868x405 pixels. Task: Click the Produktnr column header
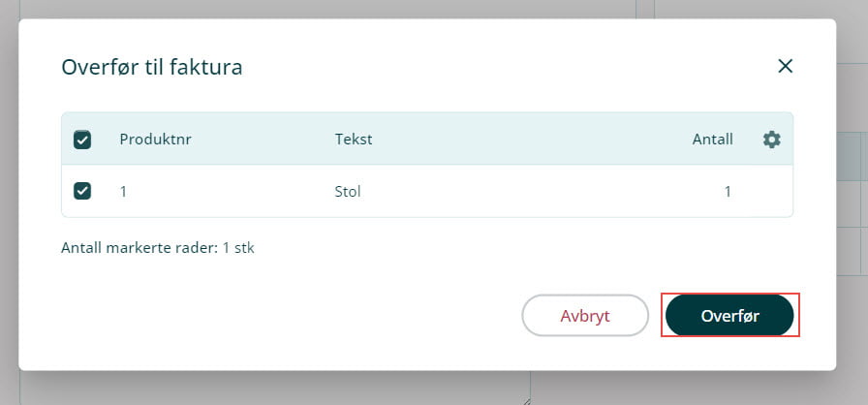[x=155, y=140]
